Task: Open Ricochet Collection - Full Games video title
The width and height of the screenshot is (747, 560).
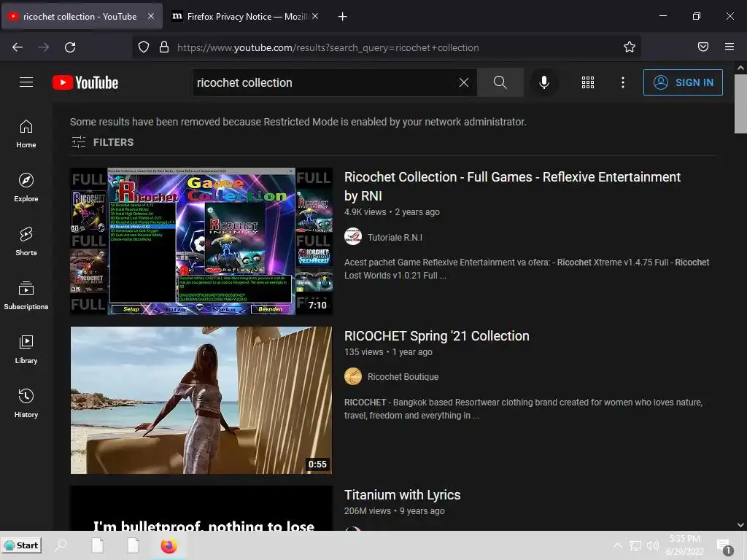Action: [512, 186]
